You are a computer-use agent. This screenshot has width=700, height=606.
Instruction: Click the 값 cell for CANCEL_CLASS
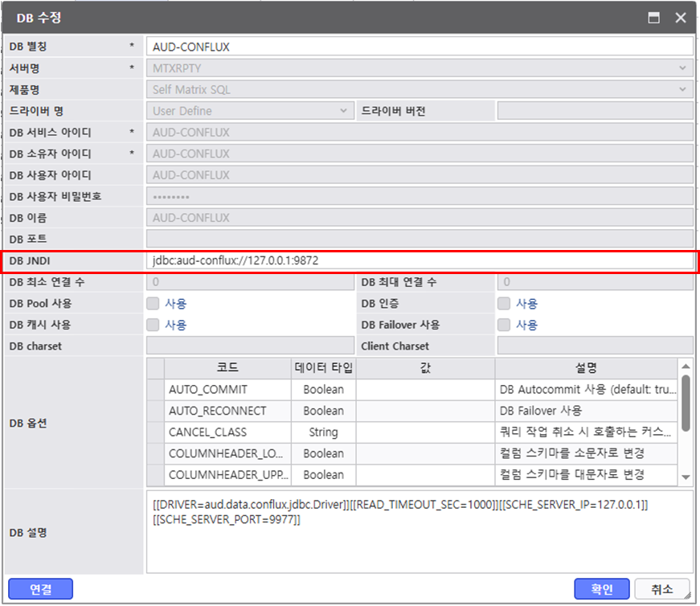click(425, 432)
